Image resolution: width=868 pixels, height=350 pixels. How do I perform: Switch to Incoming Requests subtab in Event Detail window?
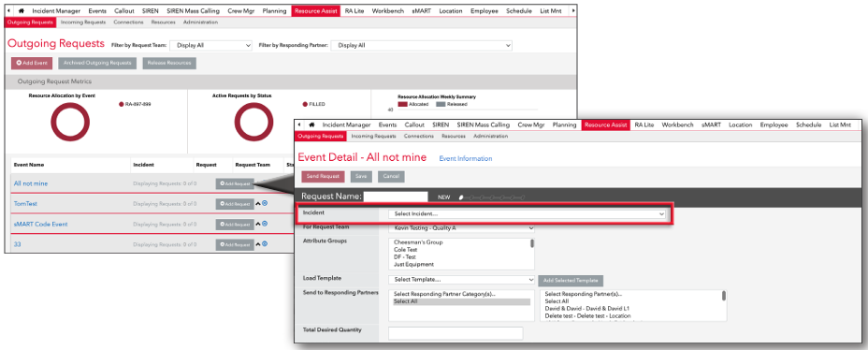tap(373, 136)
